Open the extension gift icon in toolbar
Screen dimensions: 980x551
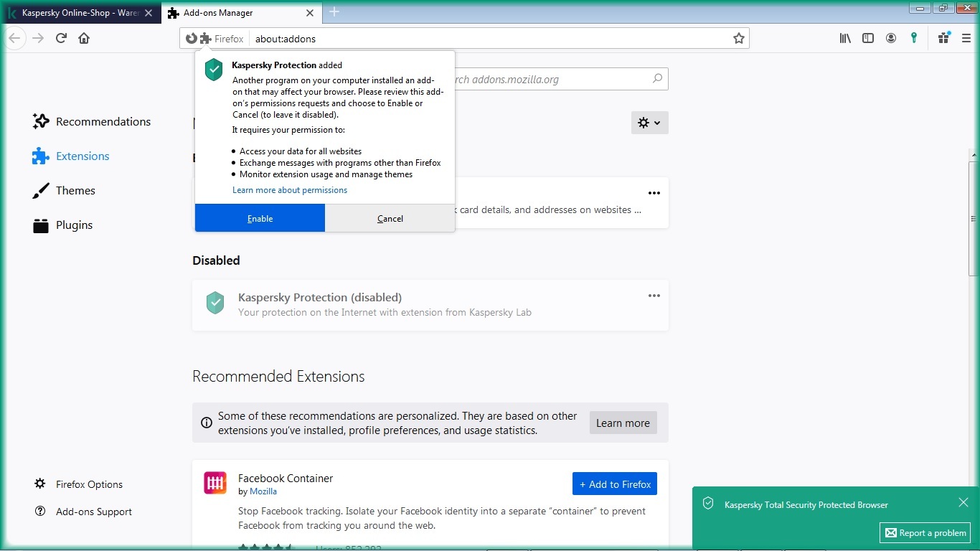tap(943, 38)
